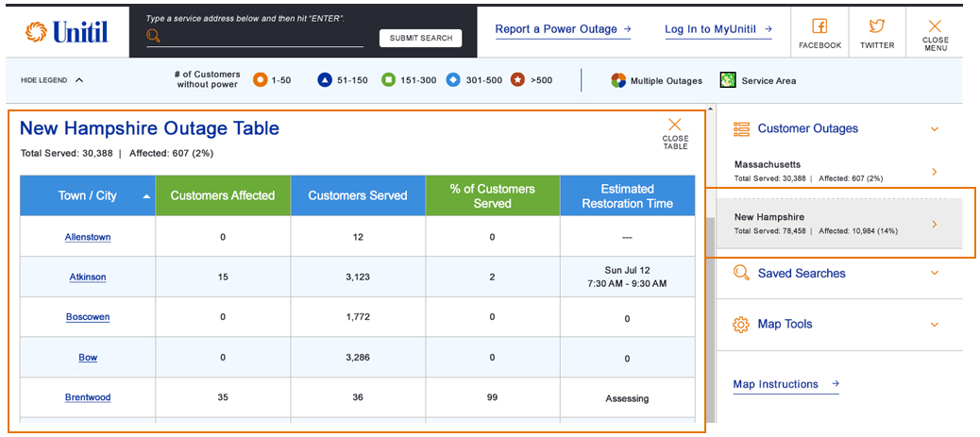Select the New Hampshire outages entry
The width and height of the screenshot is (980, 437).
click(x=836, y=224)
